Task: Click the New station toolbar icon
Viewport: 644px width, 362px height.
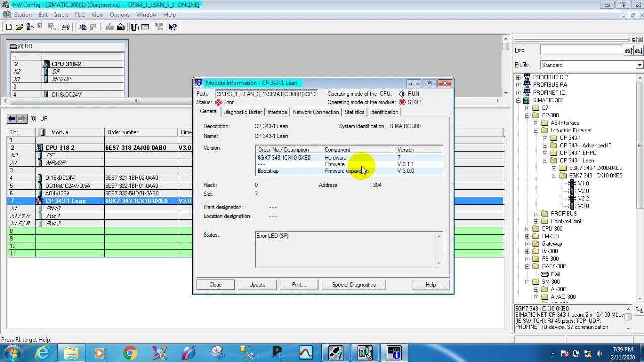Action: 9,27
